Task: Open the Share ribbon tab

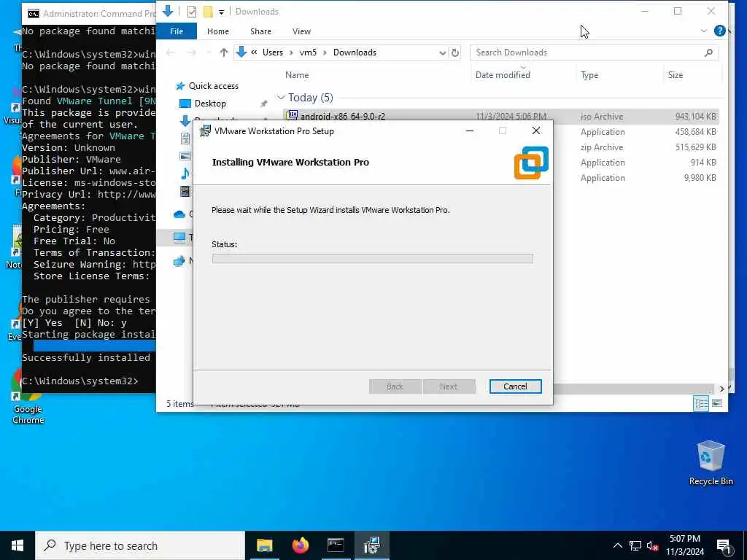Action: (260, 31)
